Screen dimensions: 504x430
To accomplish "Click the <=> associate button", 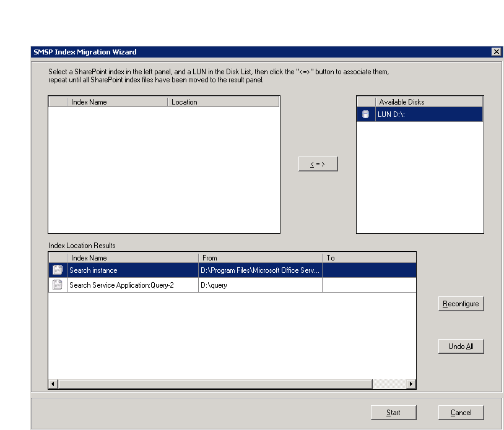I will pyautogui.click(x=318, y=164).
